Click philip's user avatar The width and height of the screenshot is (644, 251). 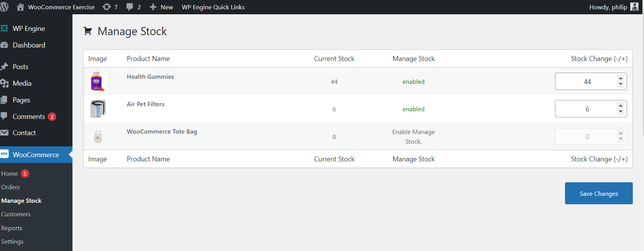(x=634, y=7)
